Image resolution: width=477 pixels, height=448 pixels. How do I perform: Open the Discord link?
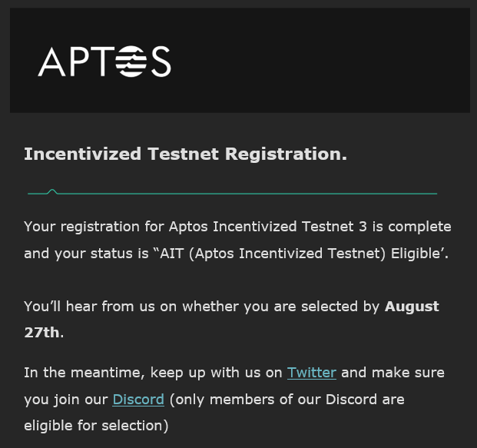tap(138, 400)
